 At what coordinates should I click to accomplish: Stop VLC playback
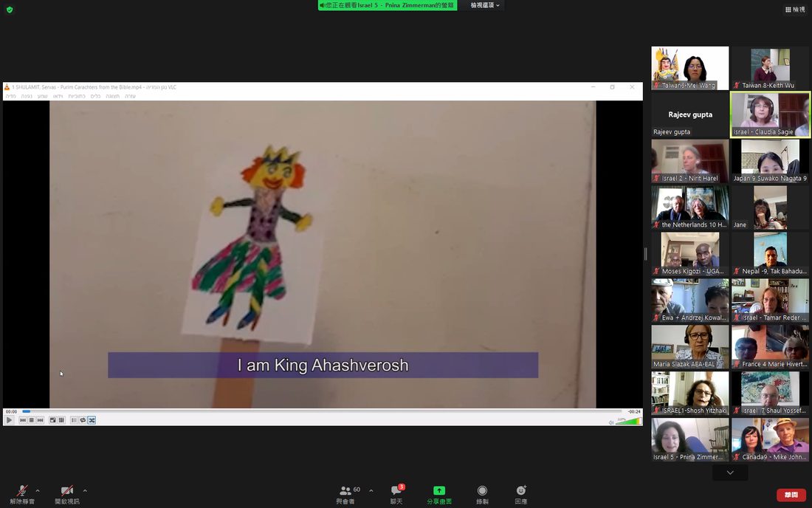pyautogui.click(x=32, y=420)
